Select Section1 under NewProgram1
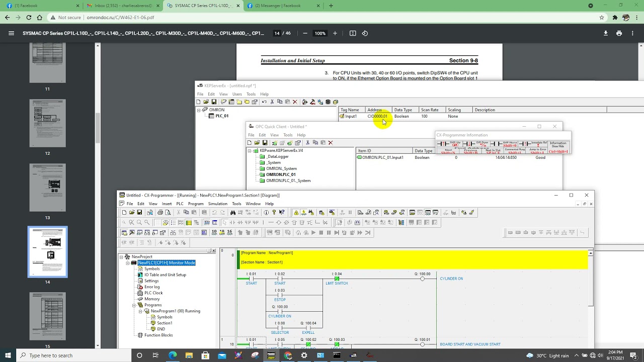The image size is (644, 362). tap(165, 323)
